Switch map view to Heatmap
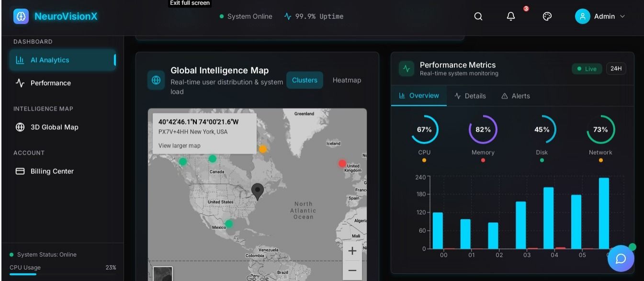 pyautogui.click(x=347, y=80)
